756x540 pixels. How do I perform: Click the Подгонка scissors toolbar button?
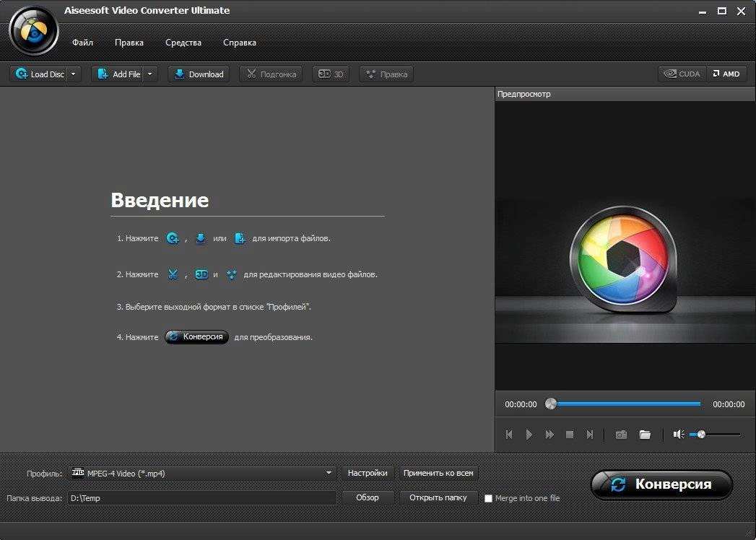coord(271,74)
